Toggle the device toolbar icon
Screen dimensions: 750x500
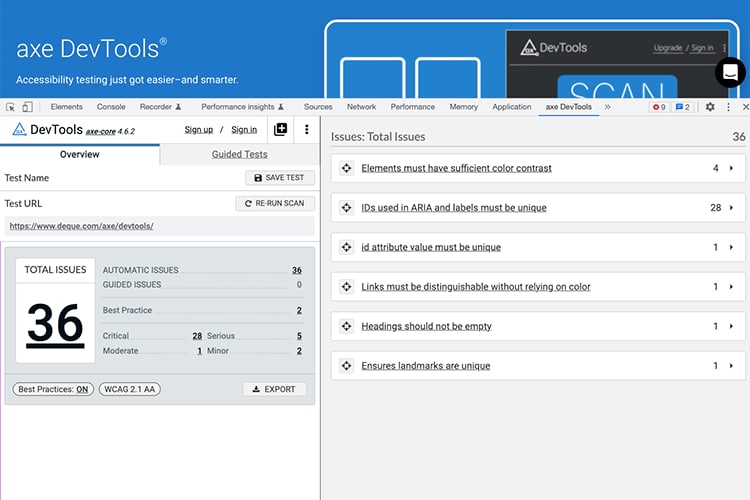tap(28, 107)
